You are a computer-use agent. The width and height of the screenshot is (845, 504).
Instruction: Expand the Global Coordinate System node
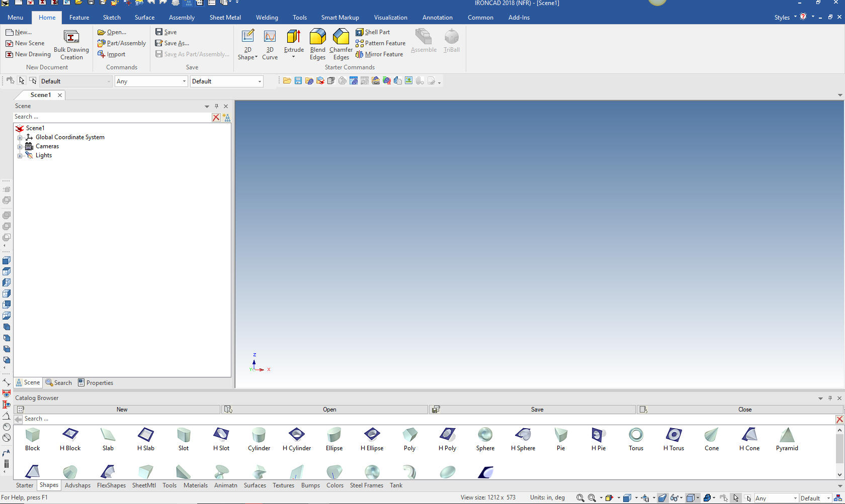[20, 138]
